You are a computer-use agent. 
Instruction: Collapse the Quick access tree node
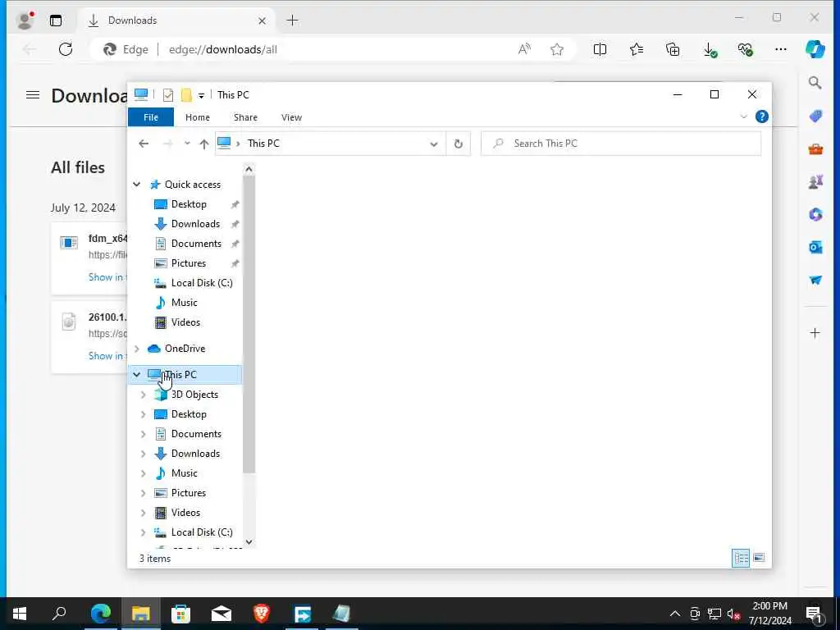click(x=137, y=185)
